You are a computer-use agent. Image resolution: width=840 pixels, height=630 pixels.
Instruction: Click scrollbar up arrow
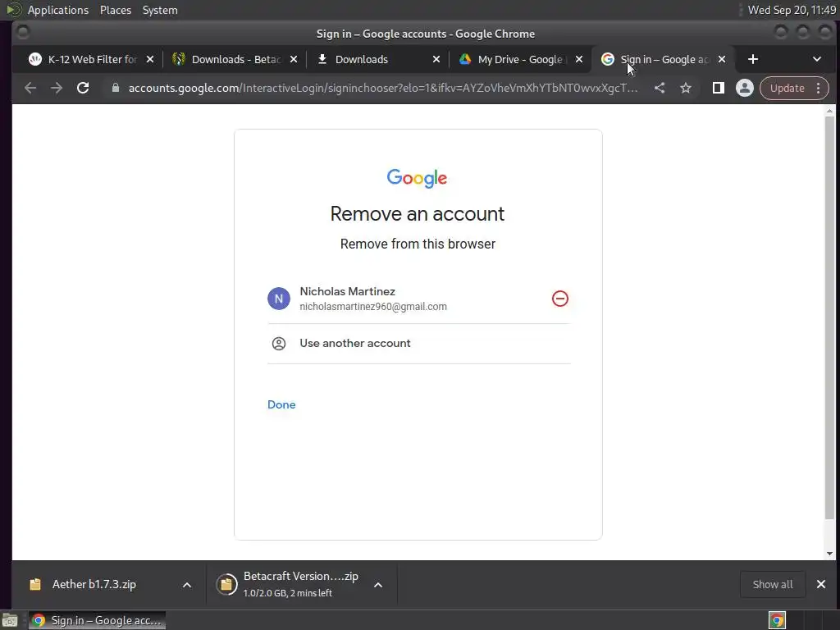pyautogui.click(x=829, y=111)
